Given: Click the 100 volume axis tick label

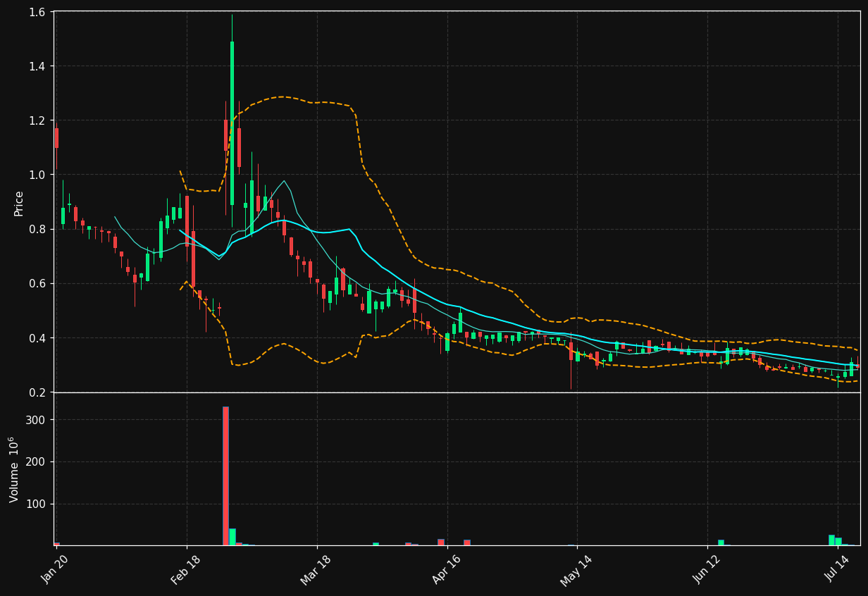Looking at the screenshot, I should pyautogui.click(x=36, y=504).
